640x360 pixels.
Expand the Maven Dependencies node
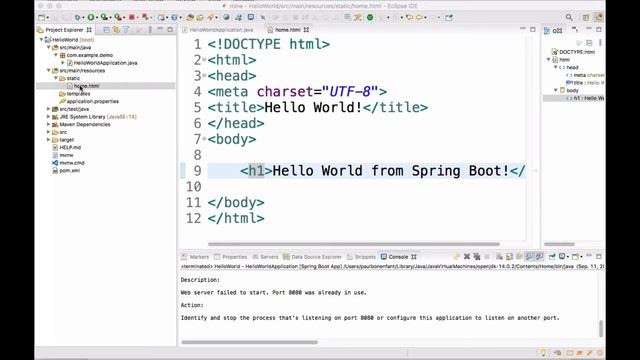point(49,124)
